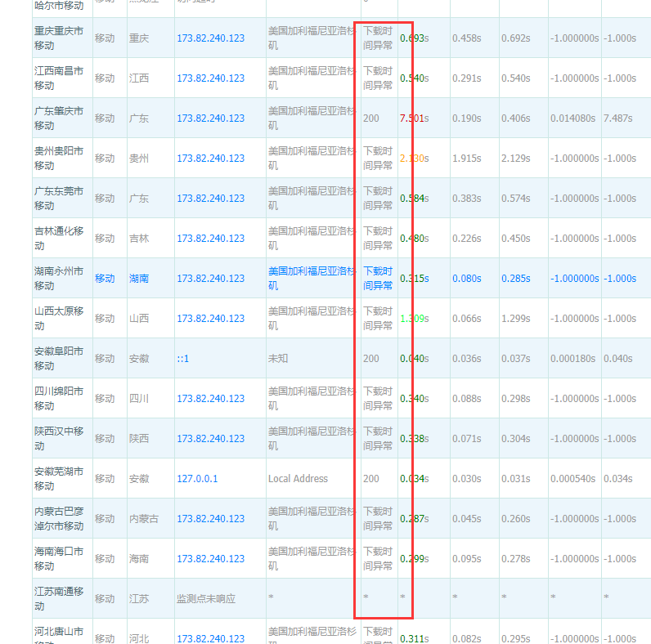Click the 1.309s total time value

pos(415,319)
